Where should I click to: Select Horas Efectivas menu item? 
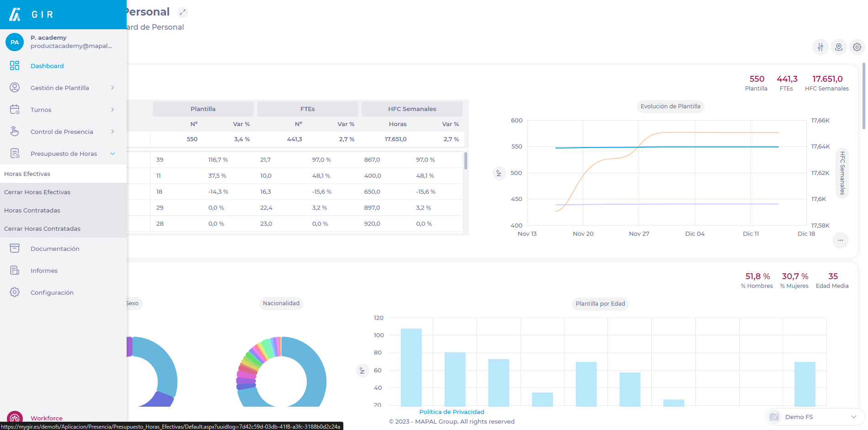pyautogui.click(x=27, y=174)
